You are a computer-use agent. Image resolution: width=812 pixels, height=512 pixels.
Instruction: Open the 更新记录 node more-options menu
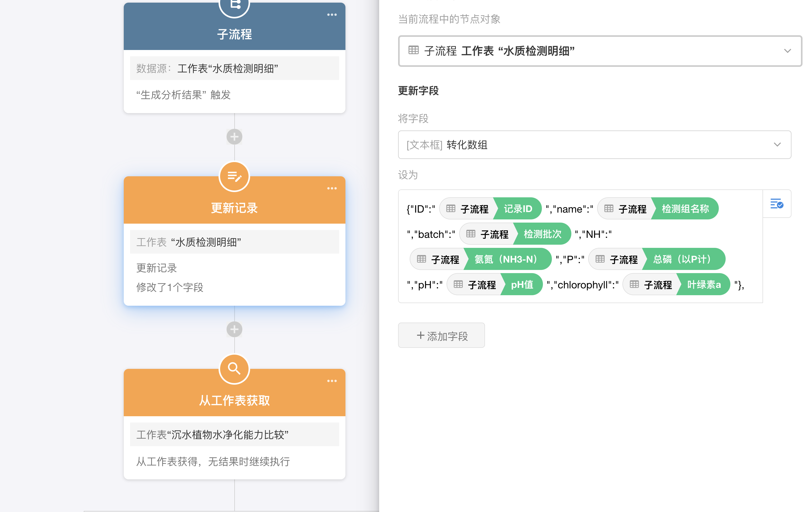[332, 188]
